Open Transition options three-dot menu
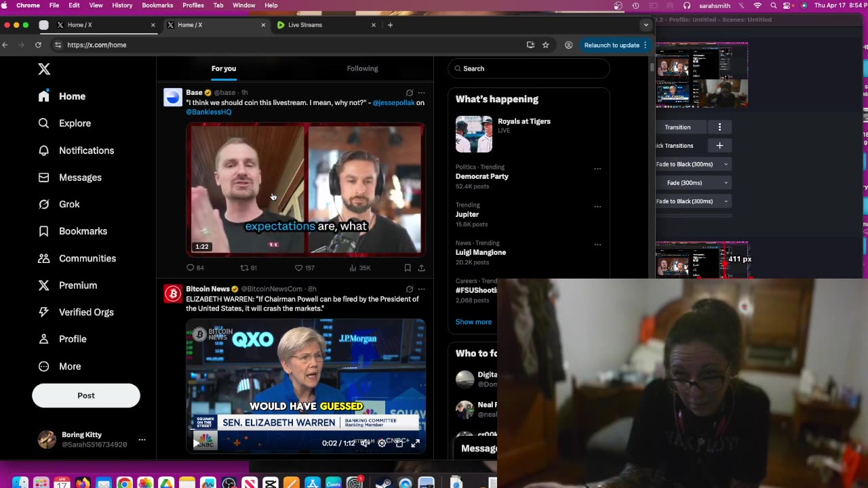 719,127
